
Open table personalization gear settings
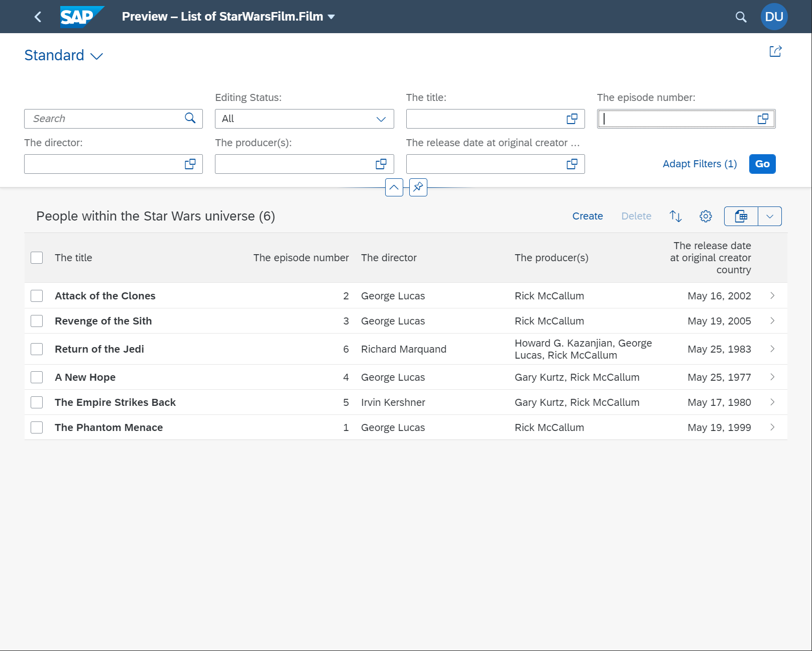coord(706,216)
